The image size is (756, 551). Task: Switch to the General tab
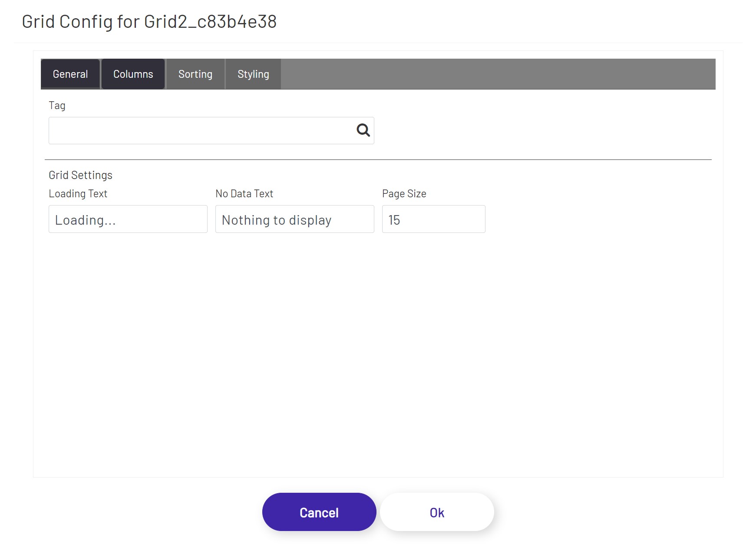[x=70, y=74]
